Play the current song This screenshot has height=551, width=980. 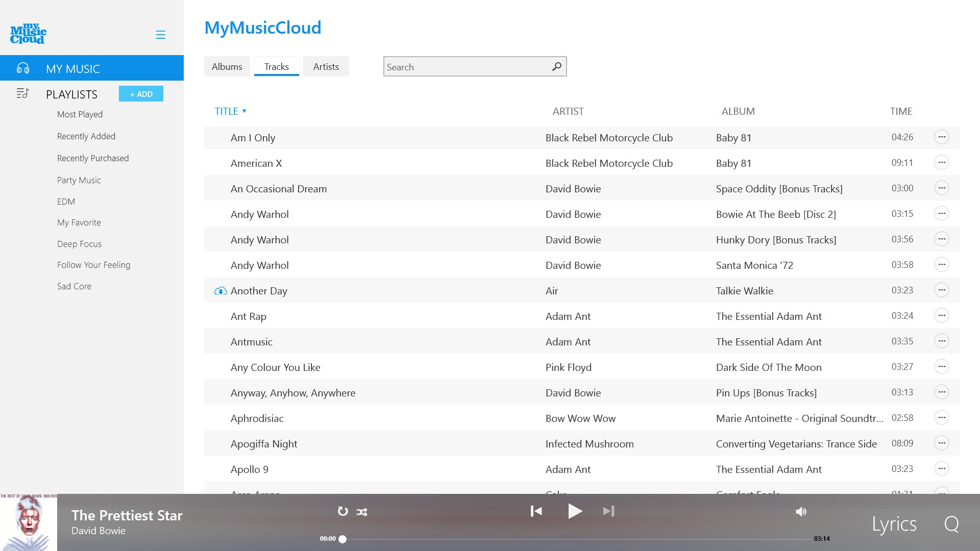[x=575, y=511]
